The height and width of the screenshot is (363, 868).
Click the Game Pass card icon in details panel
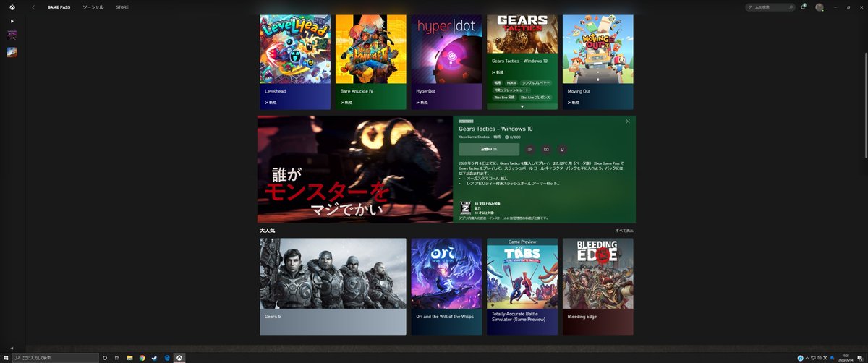tap(546, 150)
